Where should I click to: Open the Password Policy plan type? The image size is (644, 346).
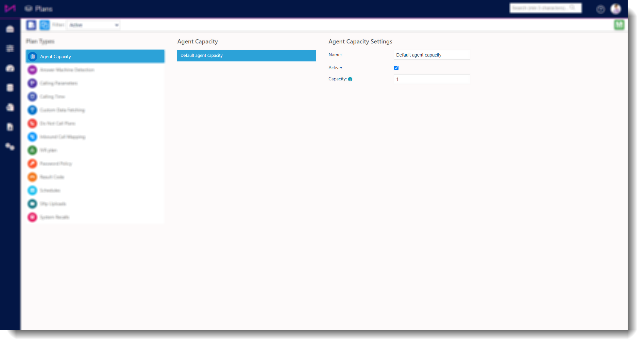click(95, 164)
